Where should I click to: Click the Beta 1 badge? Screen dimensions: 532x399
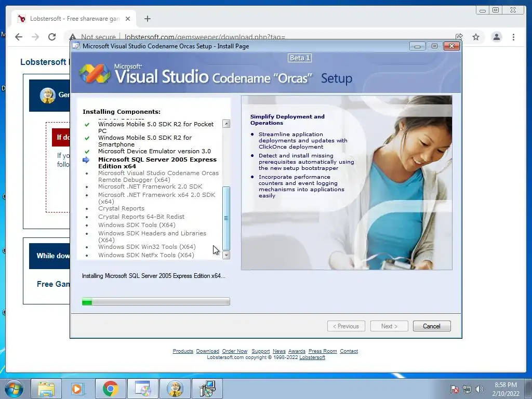300,58
